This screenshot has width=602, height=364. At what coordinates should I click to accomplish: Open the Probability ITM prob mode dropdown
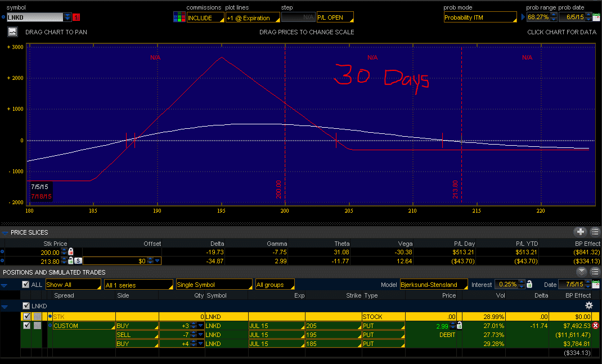[x=480, y=17]
